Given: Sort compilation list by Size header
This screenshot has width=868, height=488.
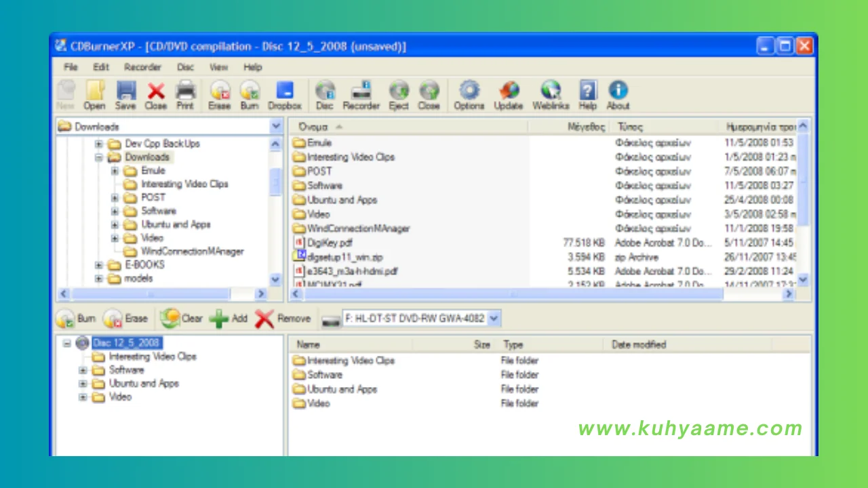Looking at the screenshot, I should click(x=454, y=344).
